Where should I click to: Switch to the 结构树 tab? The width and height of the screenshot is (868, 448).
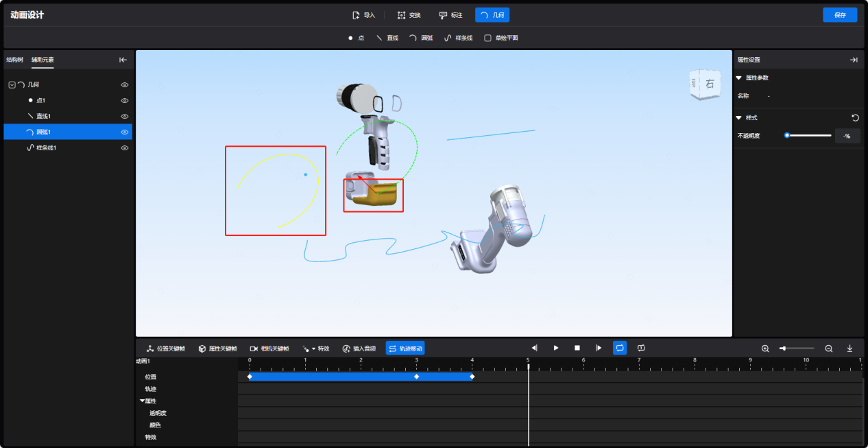(14, 60)
